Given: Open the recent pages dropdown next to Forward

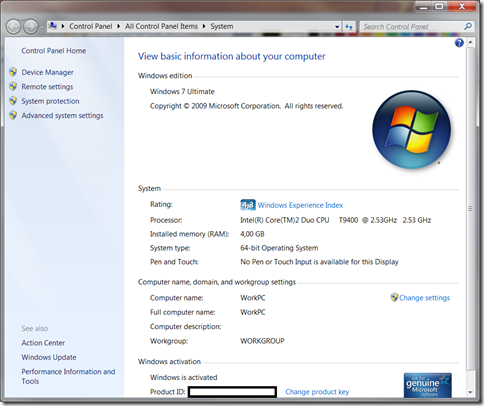Looking at the screenshot, I should pyautogui.click(x=42, y=27).
